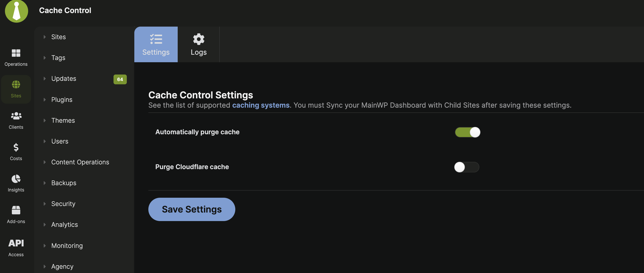Open the caching systems link

(x=261, y=105)
